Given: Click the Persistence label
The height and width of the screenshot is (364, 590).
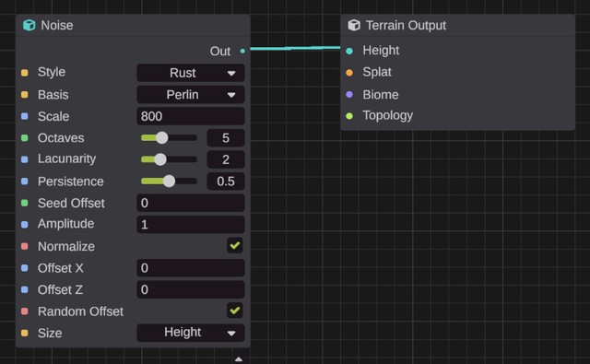Looking at the screenshot, I should click(x=71, y=182).
